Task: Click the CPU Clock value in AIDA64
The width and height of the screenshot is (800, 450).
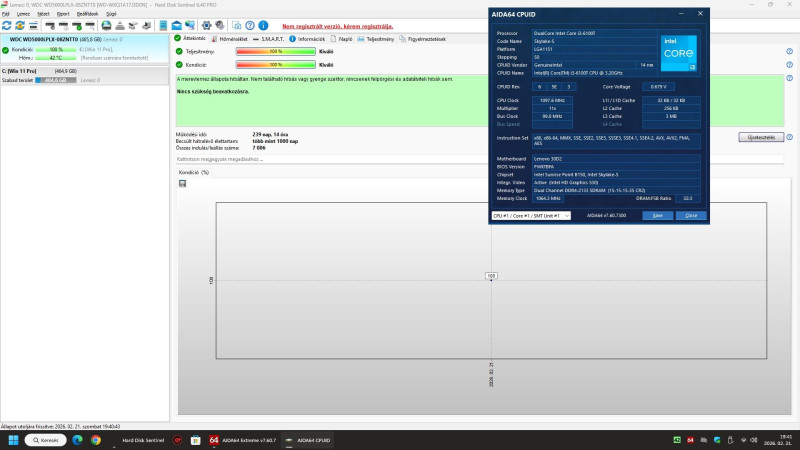Action: 552,101
